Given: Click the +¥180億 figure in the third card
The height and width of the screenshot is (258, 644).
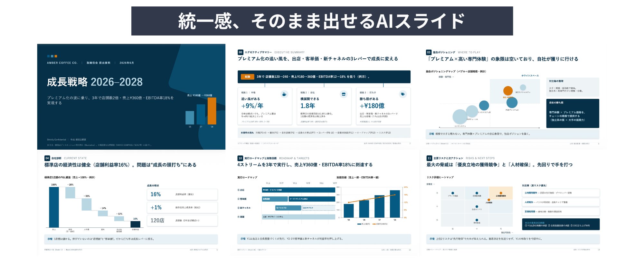Looking at the screenshot, I should 372,106.
